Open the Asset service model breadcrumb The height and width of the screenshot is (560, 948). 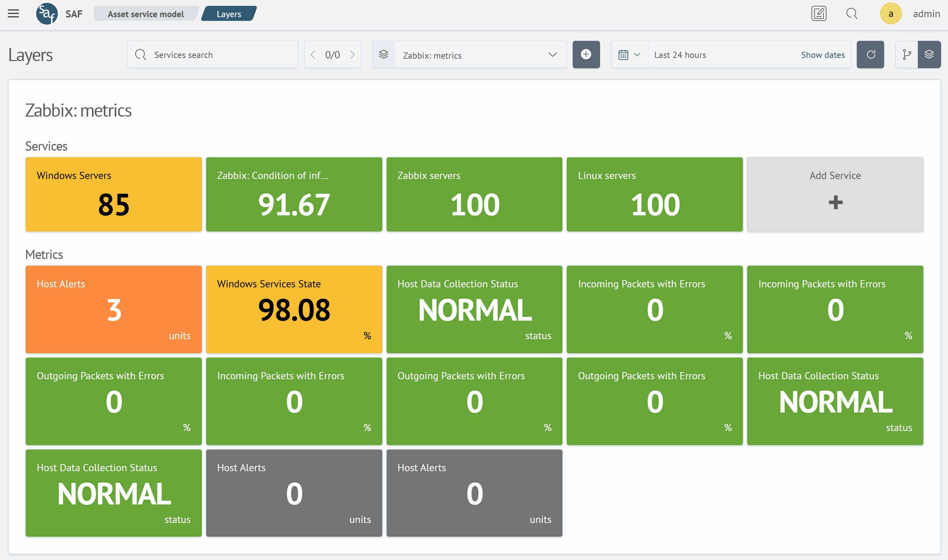(145, 14)
